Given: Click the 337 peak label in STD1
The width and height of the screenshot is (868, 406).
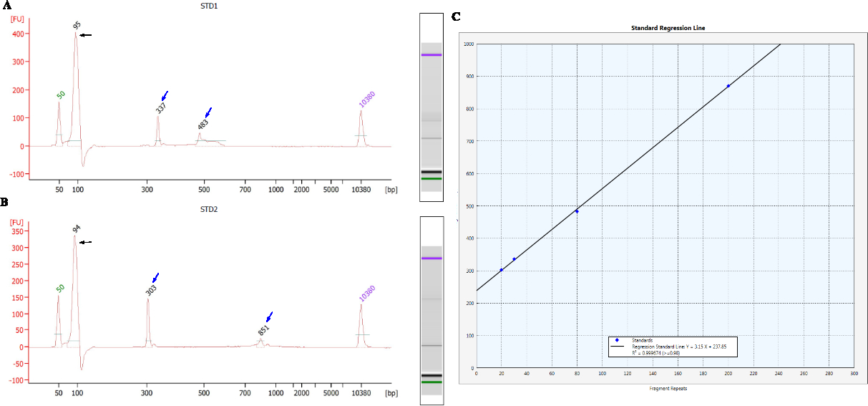Looking at the screenshot, I should point(162,107).
